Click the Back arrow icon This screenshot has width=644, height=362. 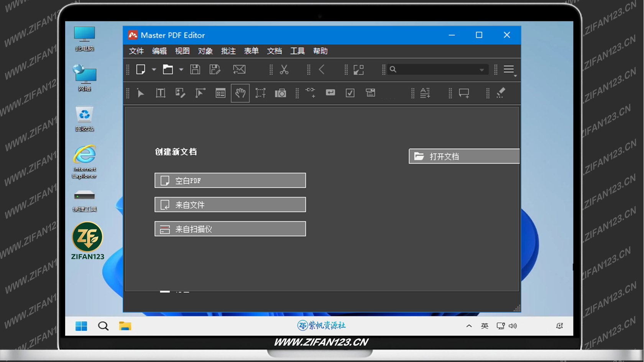[322, 69]
